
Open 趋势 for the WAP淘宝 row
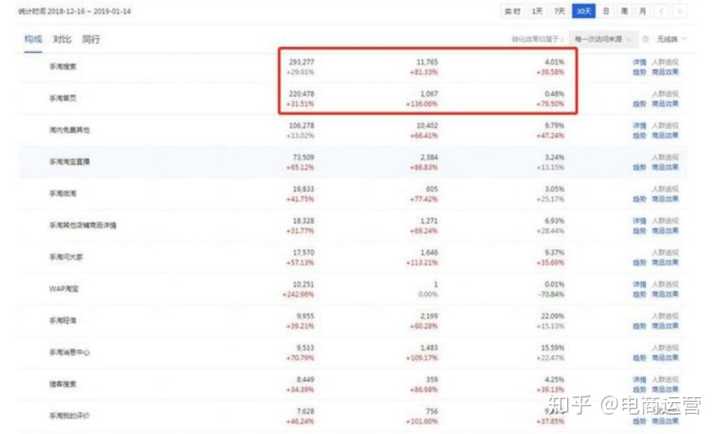640,294
